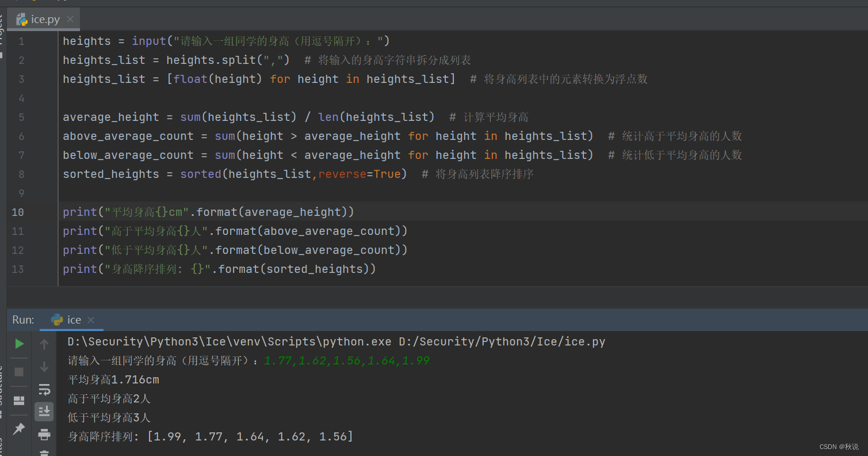Click gutter line number 5
The image size is (868, 456).
pyautogui.click(x=21, y=117)
